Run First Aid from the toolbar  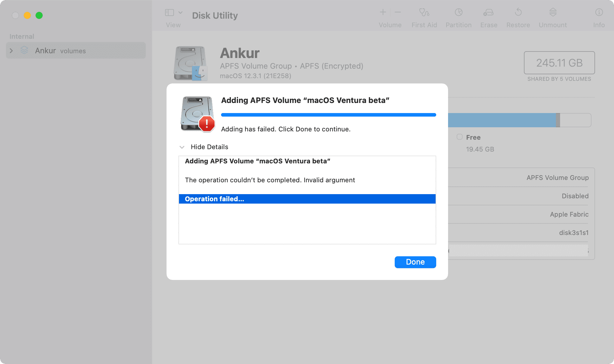424,12
